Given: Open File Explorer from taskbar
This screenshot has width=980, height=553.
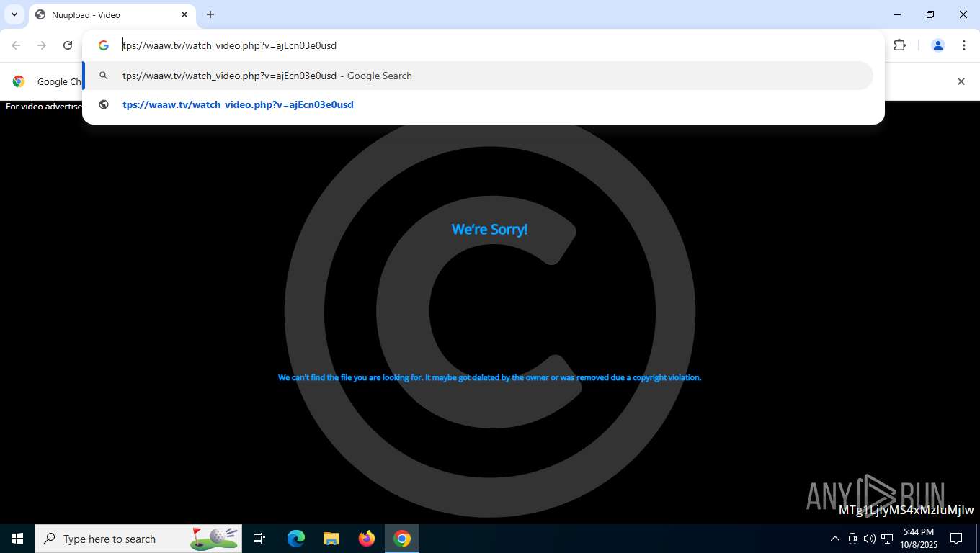Looking at the screenshot, I should pos(331,539).
